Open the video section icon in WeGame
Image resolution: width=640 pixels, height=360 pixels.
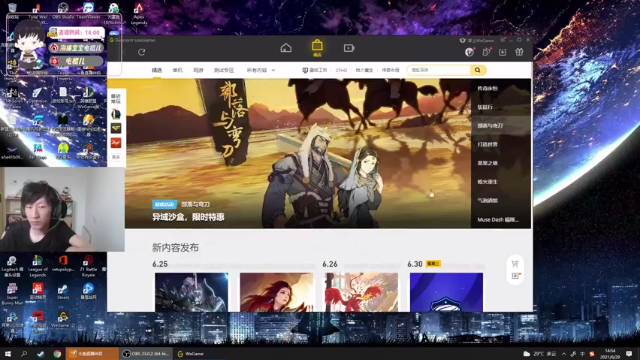(349, 48)
